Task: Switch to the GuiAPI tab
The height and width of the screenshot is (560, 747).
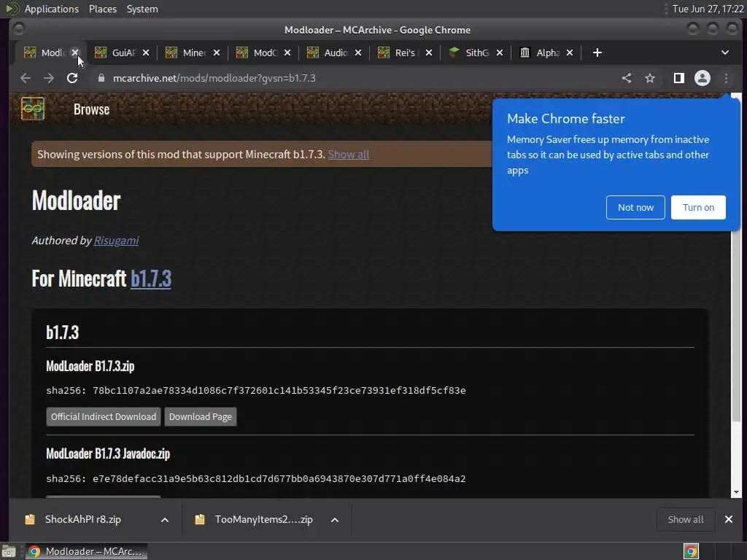Action: (x=117, y=52)
